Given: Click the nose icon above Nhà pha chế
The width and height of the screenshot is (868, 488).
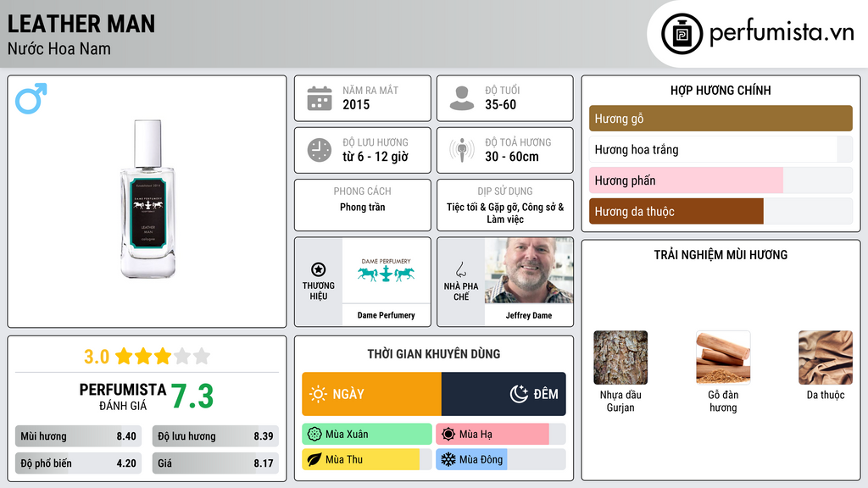Looking at the screenshot, I should click(x=460, y=269).
